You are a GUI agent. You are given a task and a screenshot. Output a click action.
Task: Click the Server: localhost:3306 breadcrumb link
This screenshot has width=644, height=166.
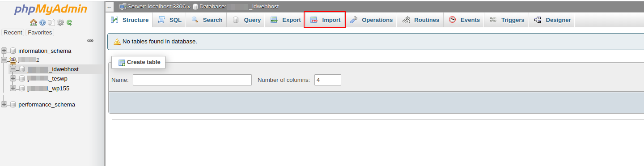point(157,7)
